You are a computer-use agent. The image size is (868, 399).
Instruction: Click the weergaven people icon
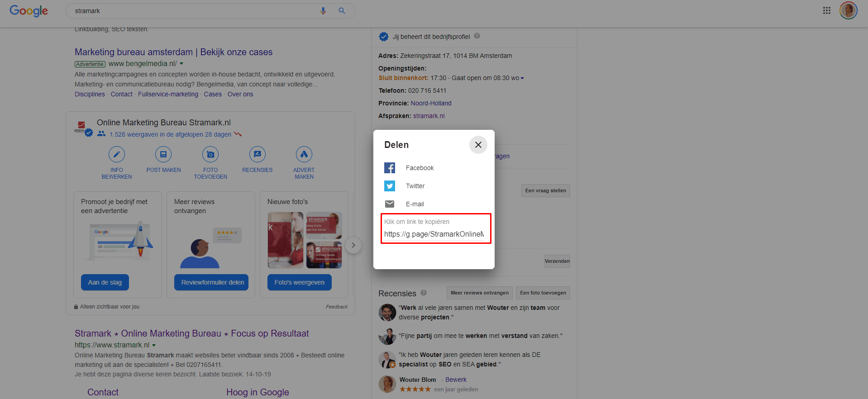(x=101, y=134)
